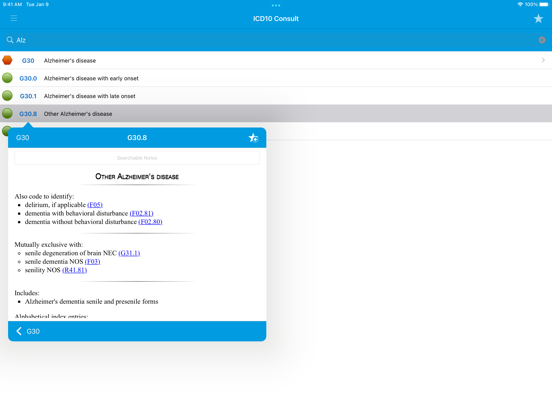Screen dimensions: 552x414
Task: Click the green circle beside G30.8
Action: (7, 113)
